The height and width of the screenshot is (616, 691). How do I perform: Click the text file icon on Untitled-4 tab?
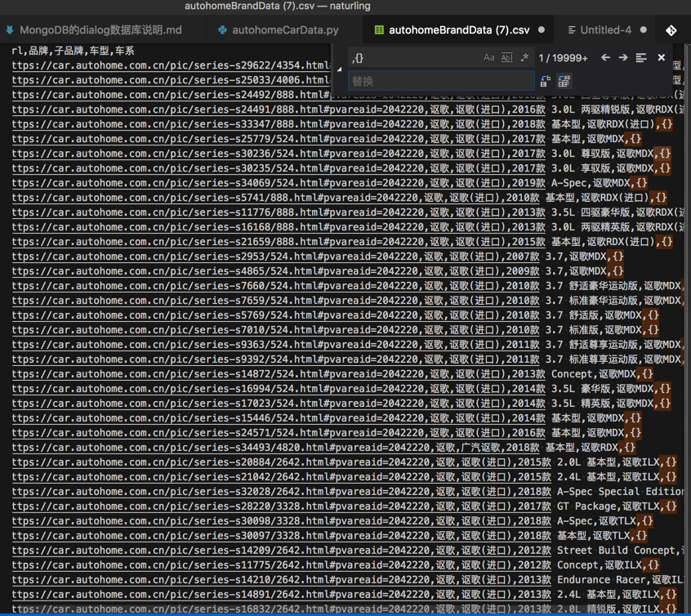coord(572,30)
